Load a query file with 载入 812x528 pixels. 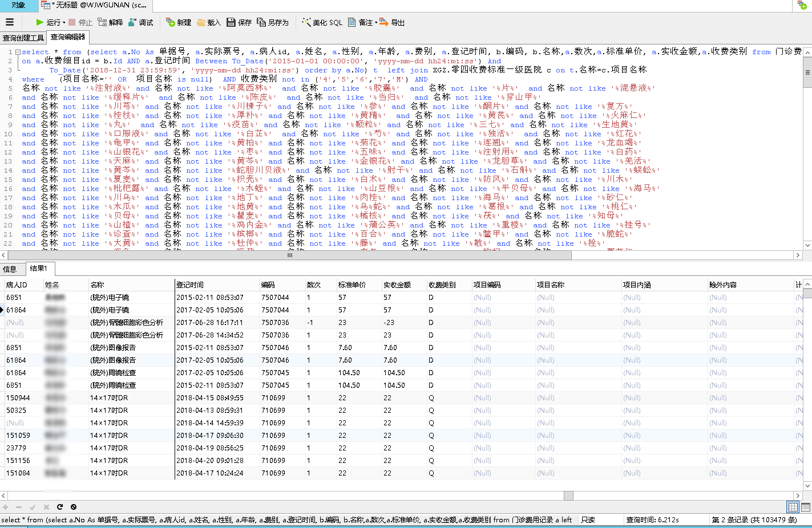(x=208, y=22)
